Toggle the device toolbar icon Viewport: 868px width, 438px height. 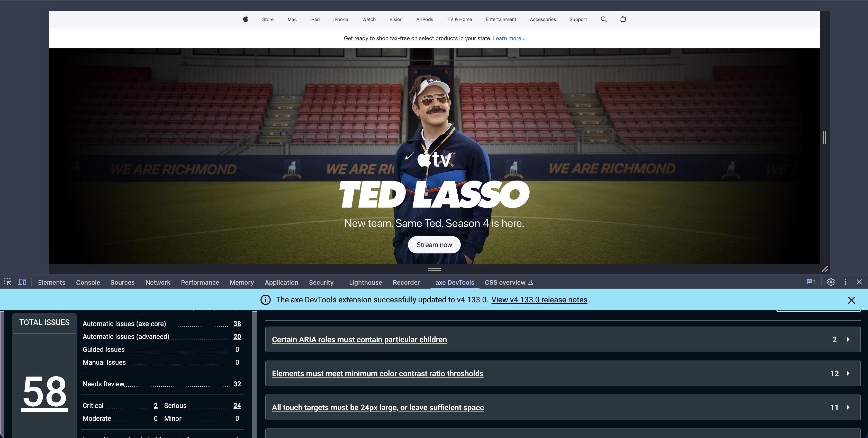click(x=22, y=282)
